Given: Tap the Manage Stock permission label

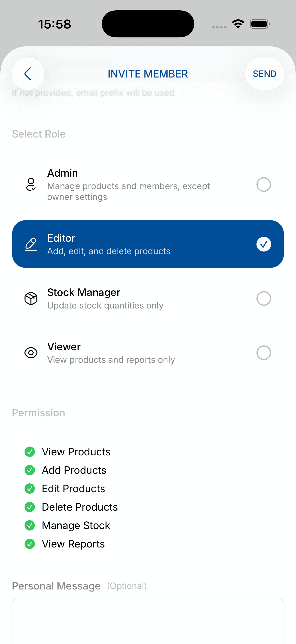Looking at the screenshot, I should tap(76, 525).
